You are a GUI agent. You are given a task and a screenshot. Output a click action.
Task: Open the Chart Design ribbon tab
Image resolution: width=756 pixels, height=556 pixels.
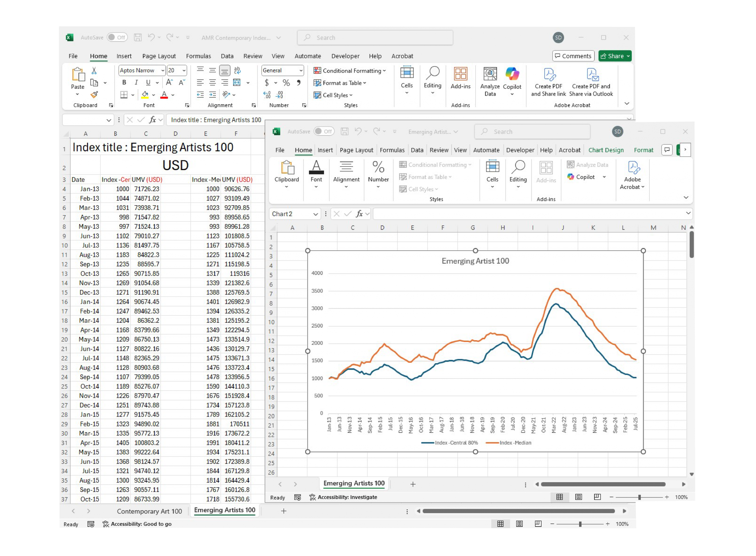(606, 150)
